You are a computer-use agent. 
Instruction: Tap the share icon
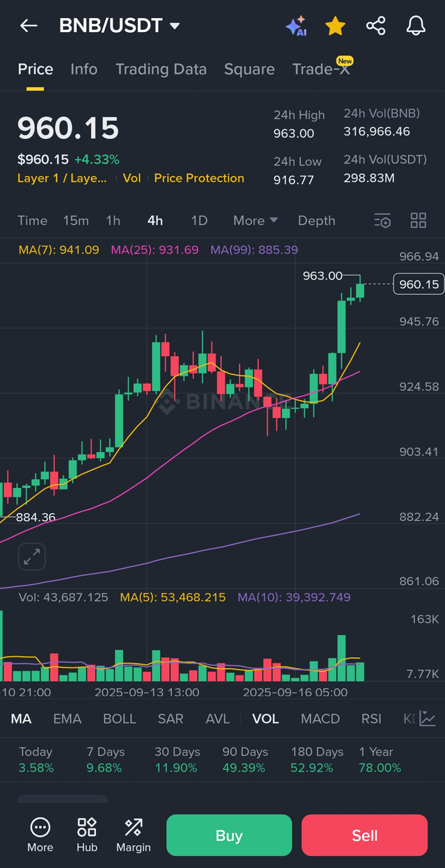tap(375, 26)
